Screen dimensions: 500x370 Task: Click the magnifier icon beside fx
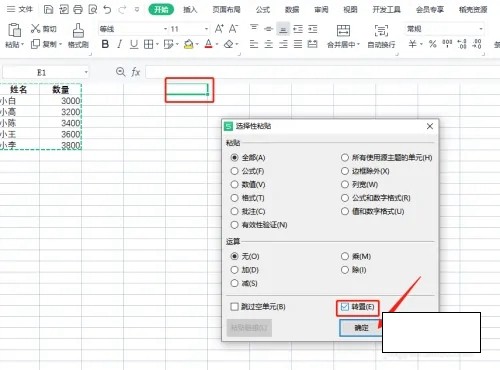pos(120,72)
